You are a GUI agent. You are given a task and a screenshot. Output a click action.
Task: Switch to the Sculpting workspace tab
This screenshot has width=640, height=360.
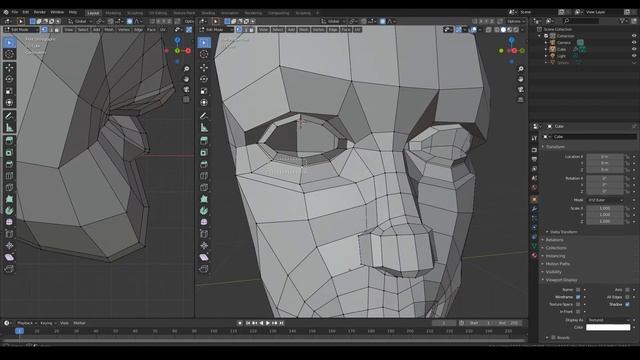click(135, 13)
